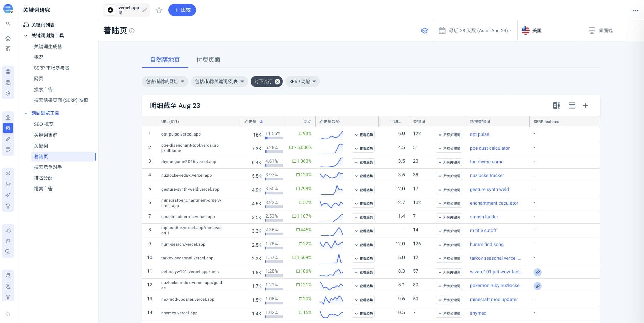Open keyword link opt pulse
This screenshot has width=644, height=323.
point(479,134)
